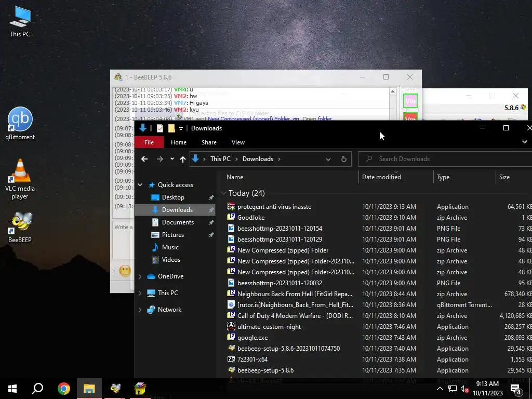Select Desktop in navigation pane
This screenshot has height=399, width=532.
173,197
